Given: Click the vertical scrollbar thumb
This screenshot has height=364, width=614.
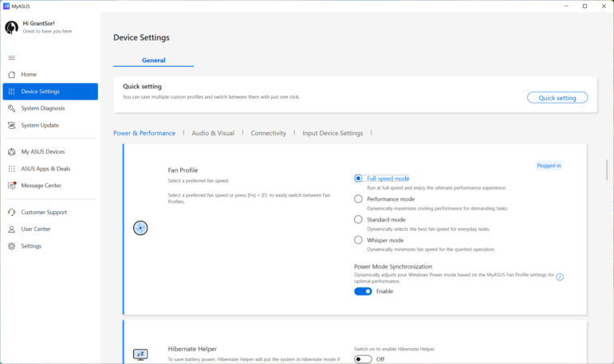Looking at the screenshot, I should 607,170.
